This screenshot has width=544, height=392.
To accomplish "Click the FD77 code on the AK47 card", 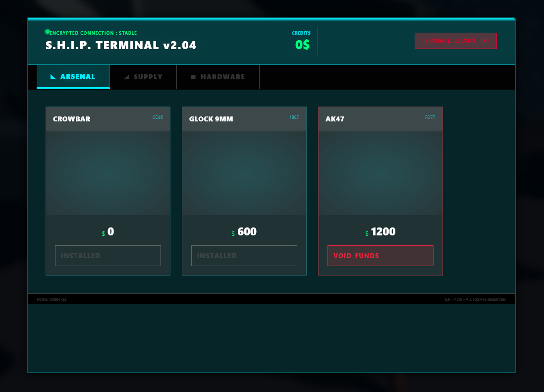I will (x=430, y=117).
